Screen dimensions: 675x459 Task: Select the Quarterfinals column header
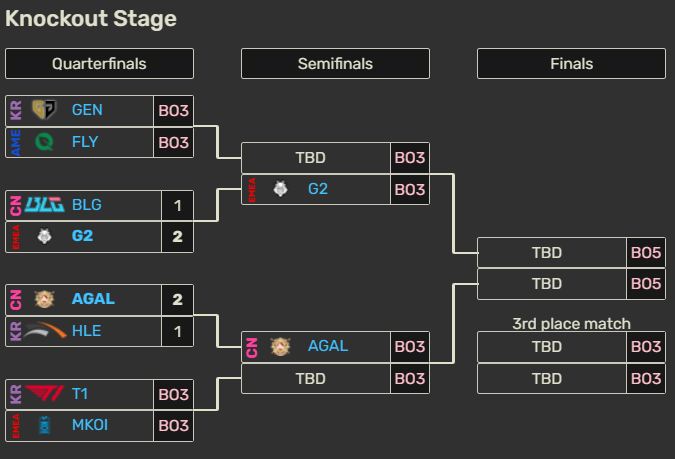[x=99, y=64]
